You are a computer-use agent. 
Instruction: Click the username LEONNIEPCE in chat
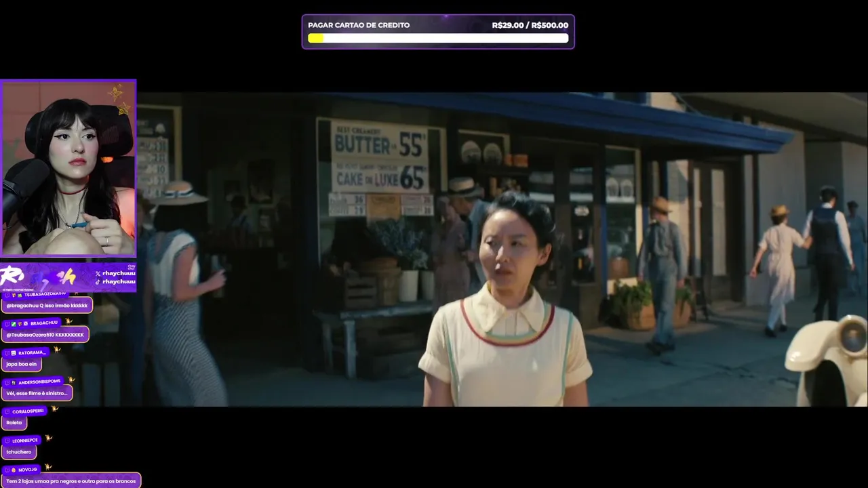25,441
